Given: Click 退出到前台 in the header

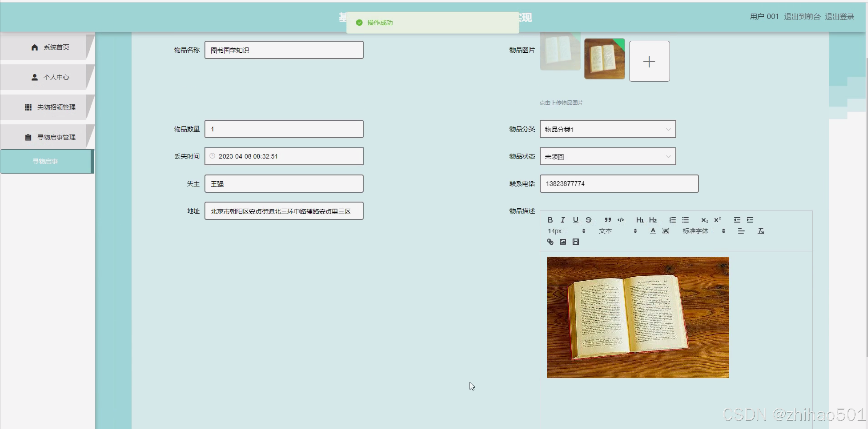Looking at the screenshot, I should [802, 17].
